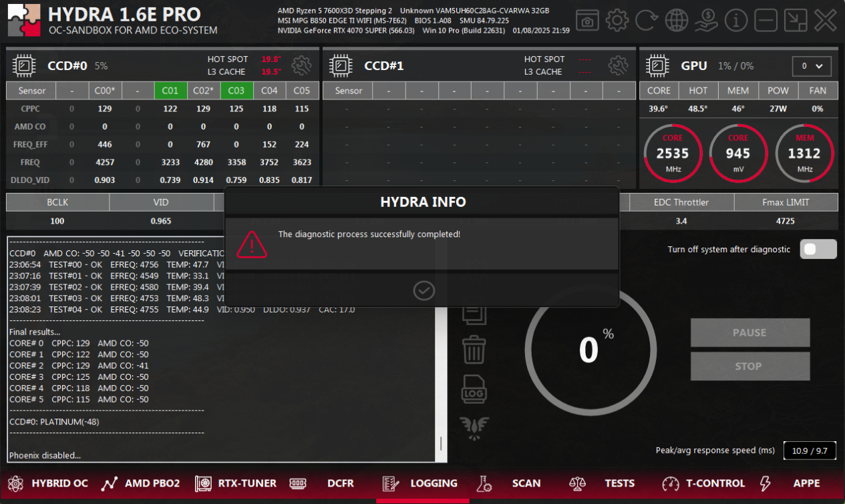Select the C01 core header
Viewport: 845px width, 504px height.
(170, 91)
